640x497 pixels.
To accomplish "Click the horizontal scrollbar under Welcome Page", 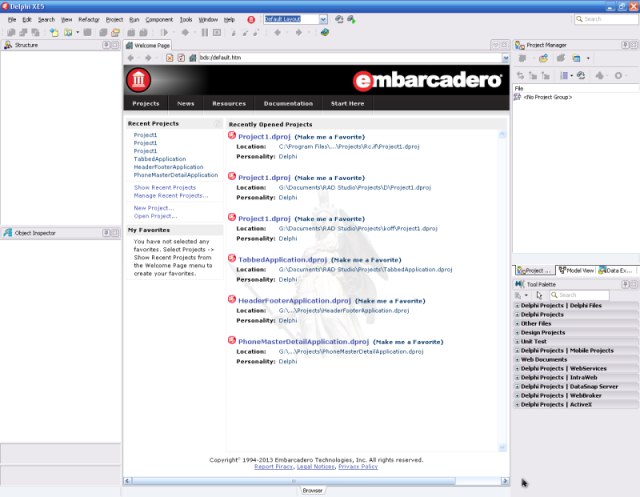I will (x=316, y=481).
